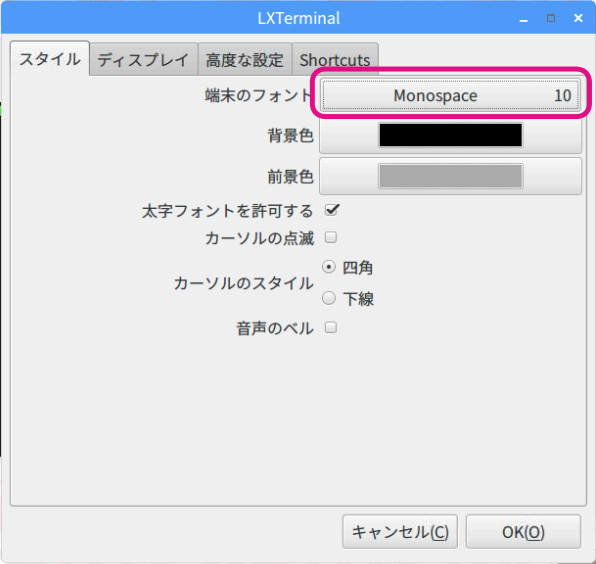Image resolution: width=596 pixels, height=564 pixels.
Task: Close the LXTerminal window
Action: [x=578, y=18]
